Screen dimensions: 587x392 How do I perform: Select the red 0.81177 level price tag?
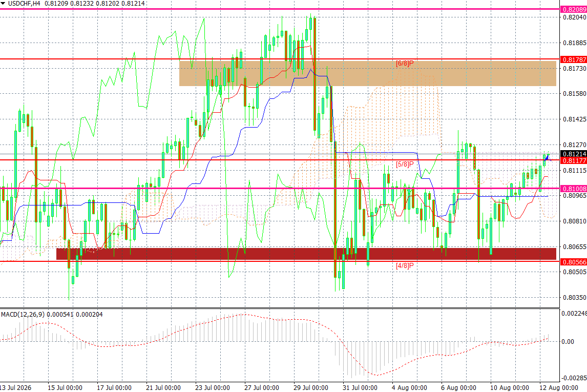(x=574, y=160)
